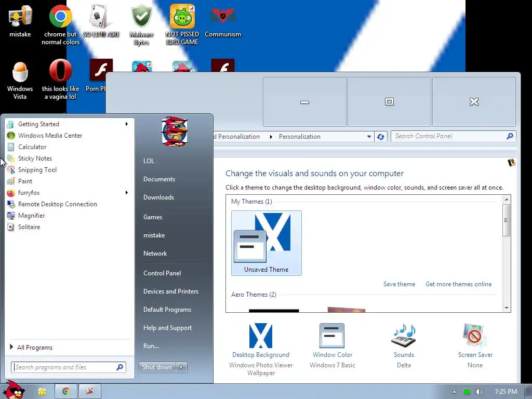Open the red Opera desktop icon

click(x=60, y=81)
